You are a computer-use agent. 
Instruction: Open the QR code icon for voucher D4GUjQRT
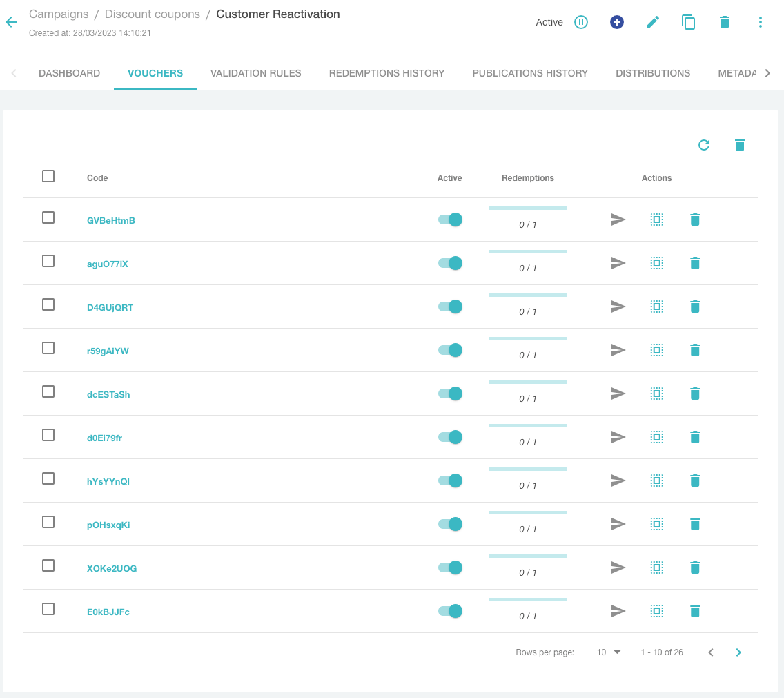pyautogui.click(x=657, y=307)
